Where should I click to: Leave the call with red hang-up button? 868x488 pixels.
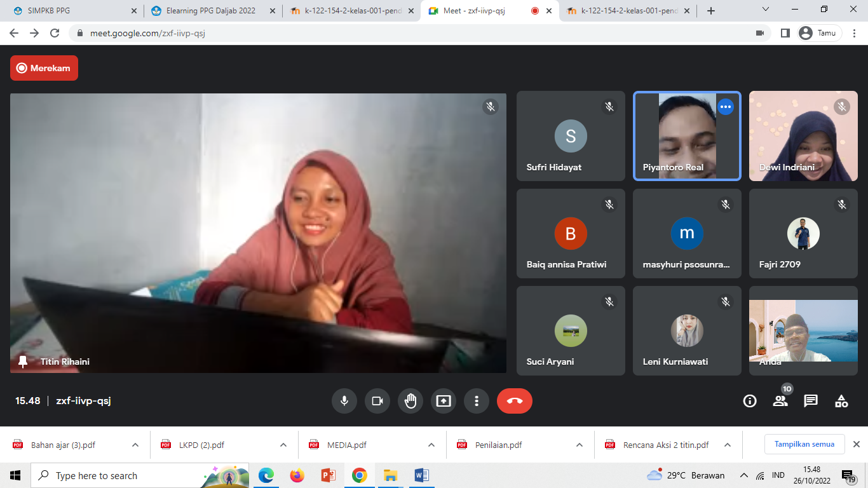click(x=515, y=401)
